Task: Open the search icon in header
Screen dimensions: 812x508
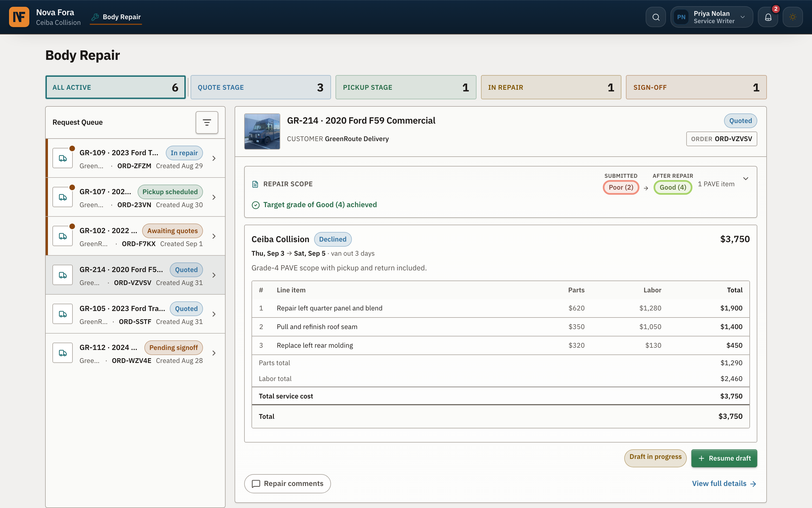Action: tap(656, 17)
